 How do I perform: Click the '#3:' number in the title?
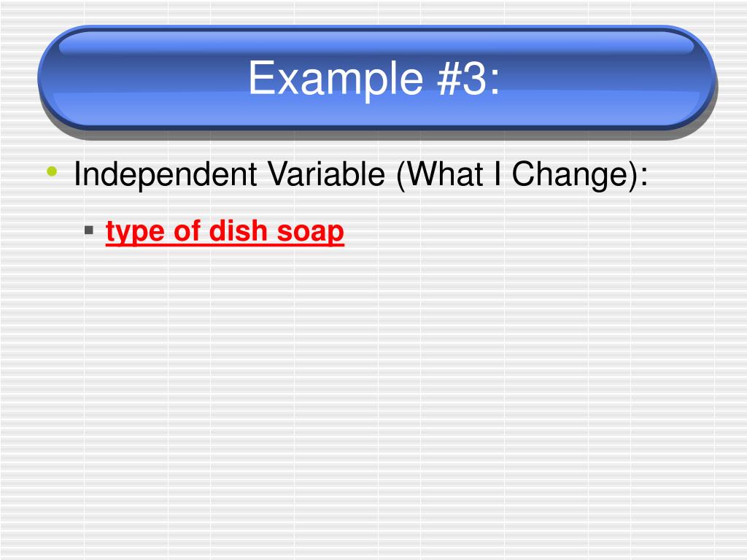pyautogui.click(x=469, y=78)
